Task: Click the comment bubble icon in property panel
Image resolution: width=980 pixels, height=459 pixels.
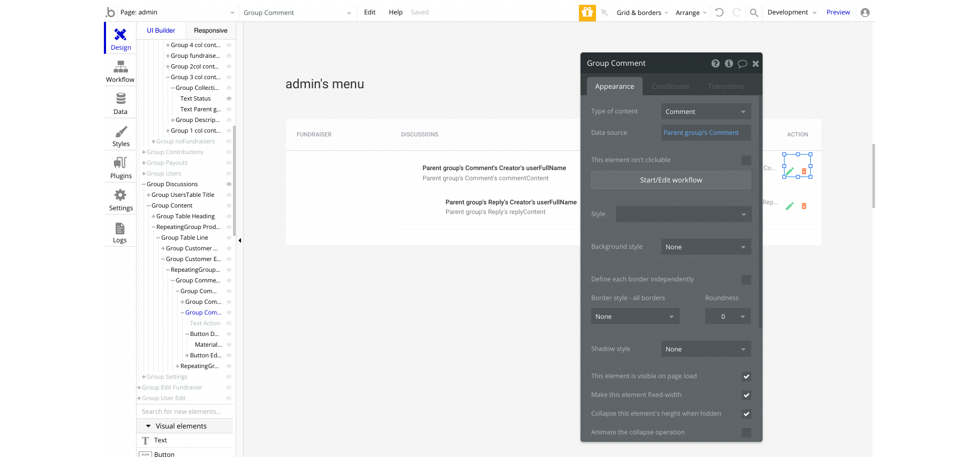Action: 742,64
